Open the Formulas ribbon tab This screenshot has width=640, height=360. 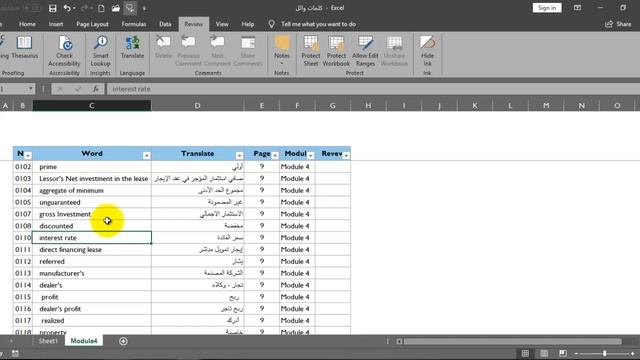pyautogui.click(x=133, y=24)
